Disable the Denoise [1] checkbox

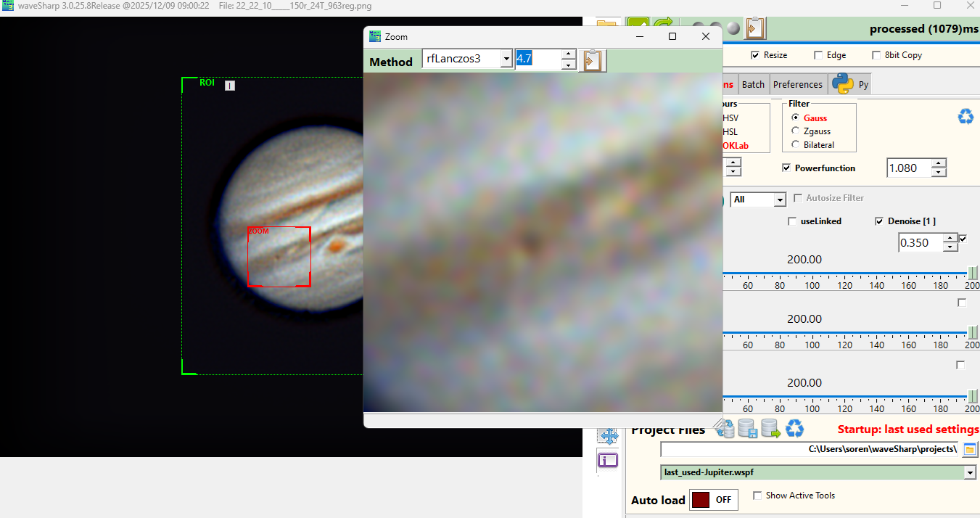click(880, 221)
